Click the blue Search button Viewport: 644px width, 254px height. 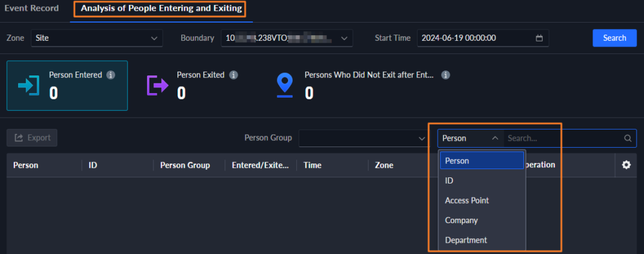[x=614, y=38]
